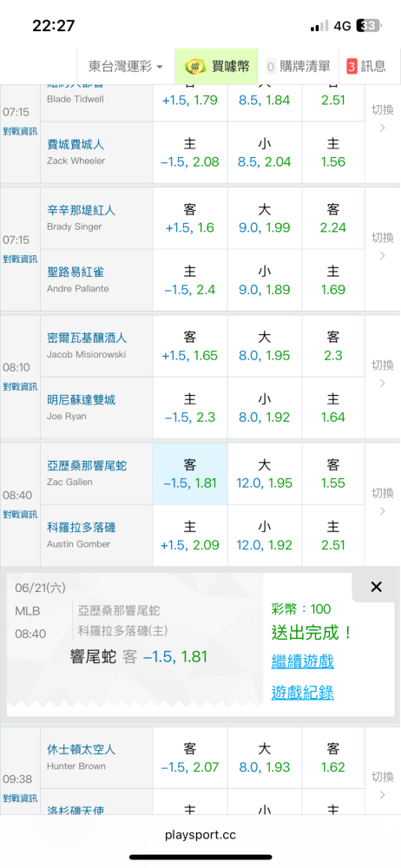Toggle 切換 arrow for Reds vs Cardinals
Image resolution: width=401 pixels, height=868 pixels.
tap(382, 247)
